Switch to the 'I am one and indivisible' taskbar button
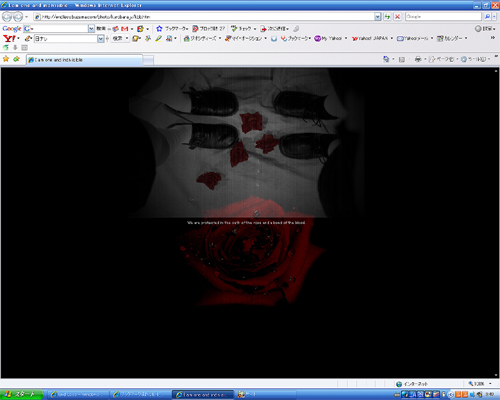This screenshot has height=400, width=500. coord(203,395)
